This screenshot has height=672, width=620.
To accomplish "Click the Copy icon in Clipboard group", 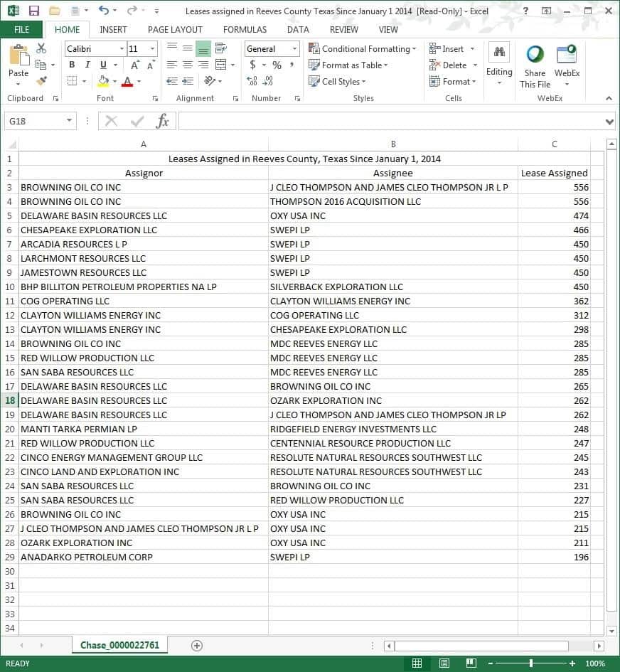I will (x=41, y=65).
